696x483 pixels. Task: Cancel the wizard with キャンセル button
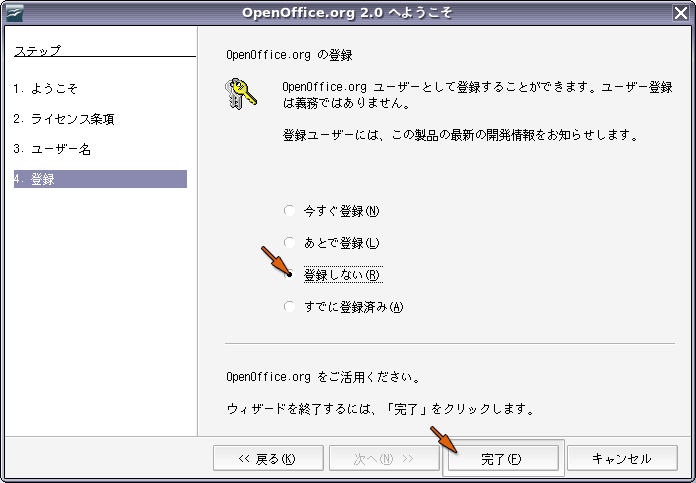622,458
